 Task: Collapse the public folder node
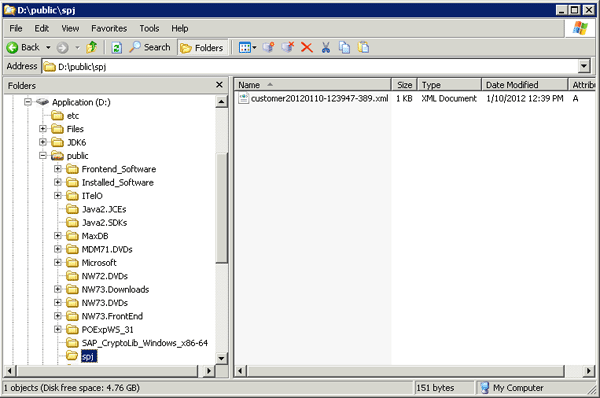(x=43, y=155)
